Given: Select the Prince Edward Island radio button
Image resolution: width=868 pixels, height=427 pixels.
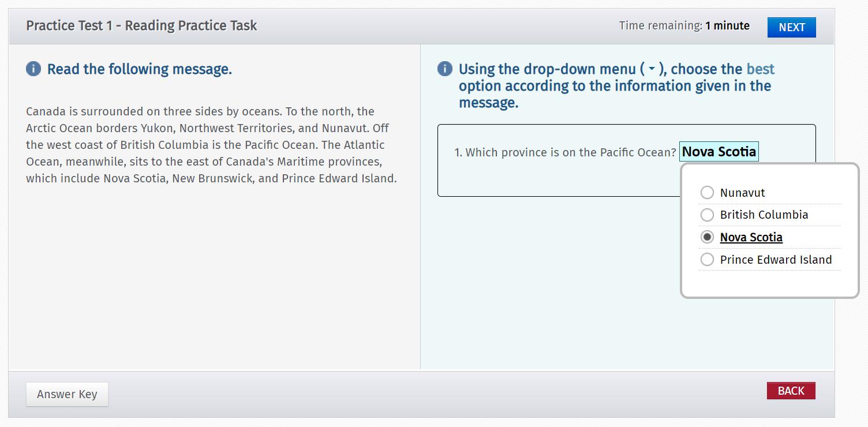Looking at the screenshot, I should click(707, 260).
